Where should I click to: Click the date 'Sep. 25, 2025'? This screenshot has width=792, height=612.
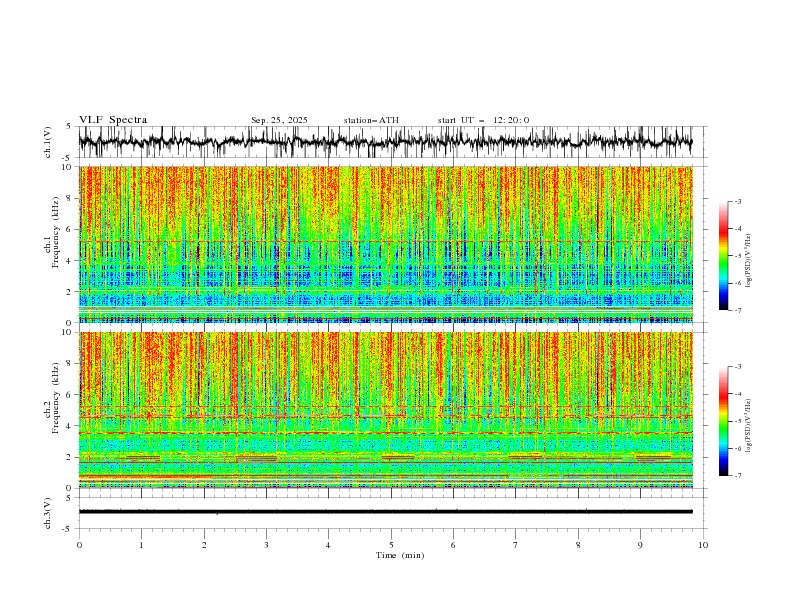click(279, 120)
